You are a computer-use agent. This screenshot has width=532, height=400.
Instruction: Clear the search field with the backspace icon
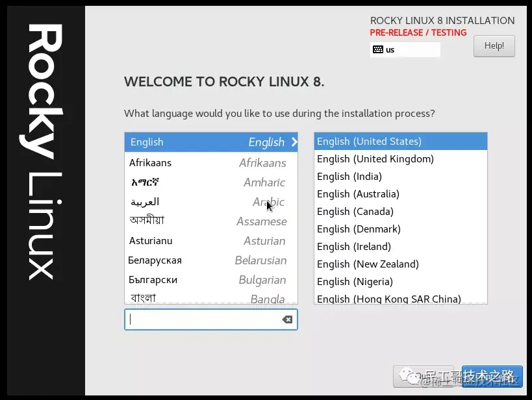[x=287, y=319]
